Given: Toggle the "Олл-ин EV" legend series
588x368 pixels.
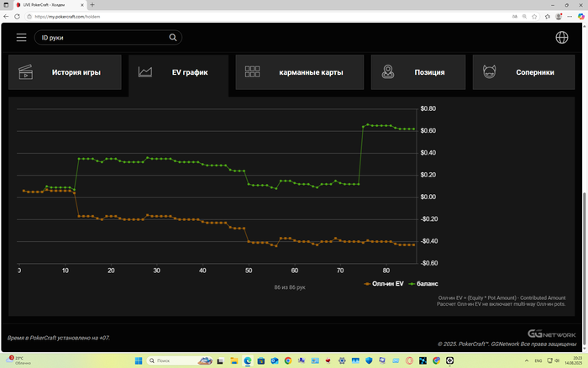Looking at the screenshot, I should (x=384, y=284).
